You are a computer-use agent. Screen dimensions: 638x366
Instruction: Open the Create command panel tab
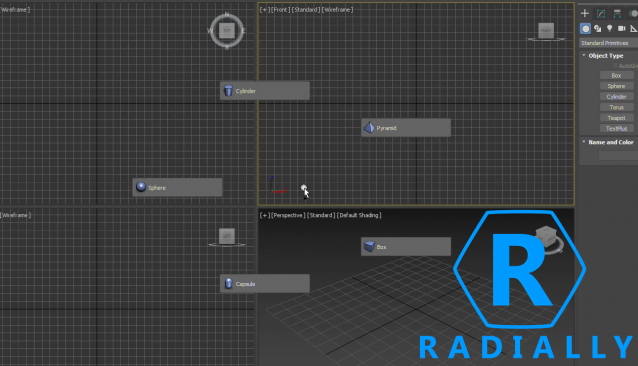585,13
